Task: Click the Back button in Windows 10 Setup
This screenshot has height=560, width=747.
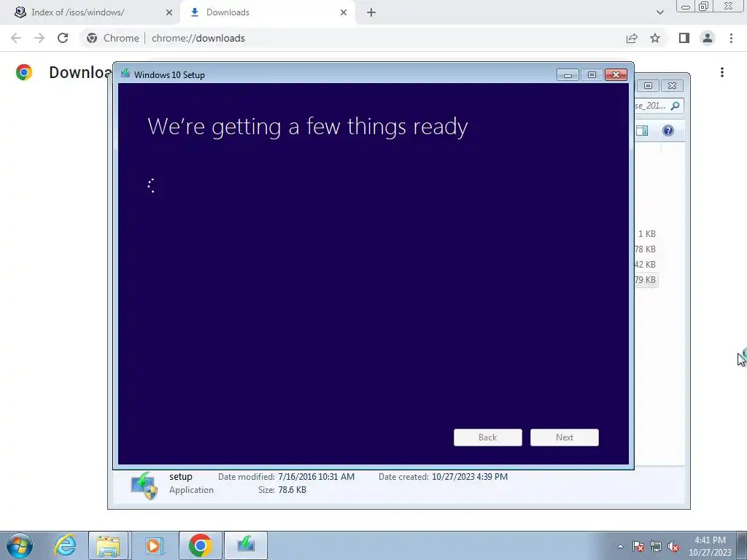Action: click(488, 437)
